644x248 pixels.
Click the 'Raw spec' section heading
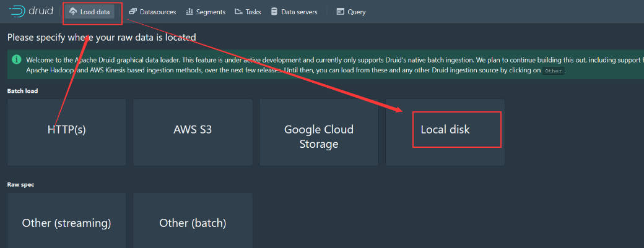click(20, 184)
